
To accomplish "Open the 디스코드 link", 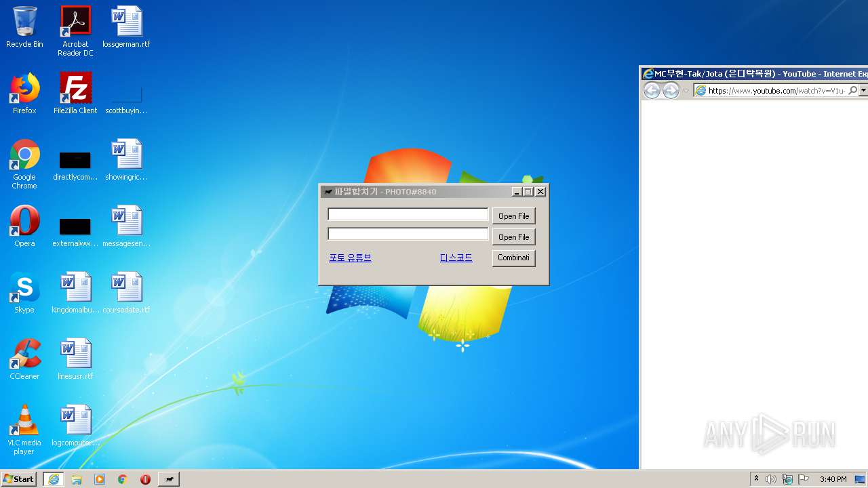I will point(456,258).
